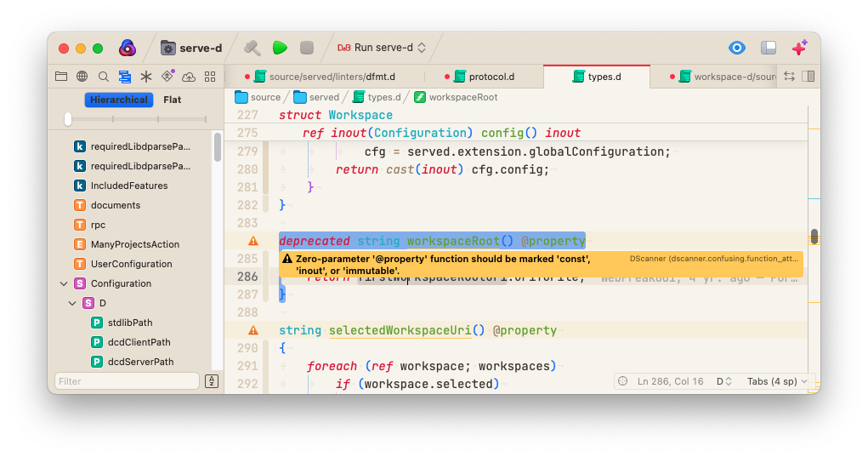The height and width of the screenshot is (457, 868).
Task: Click the editor vertical scrollbar thumb
Action: [814, 237]
